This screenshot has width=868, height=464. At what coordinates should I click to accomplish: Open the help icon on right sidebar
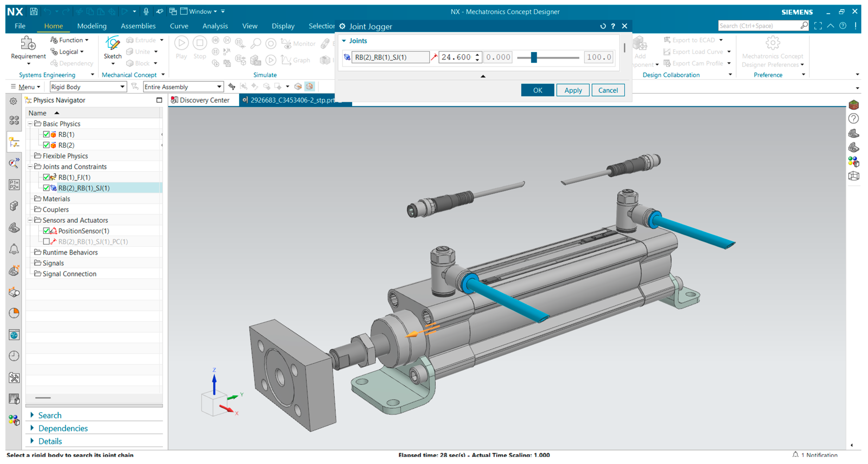[853, 119]
